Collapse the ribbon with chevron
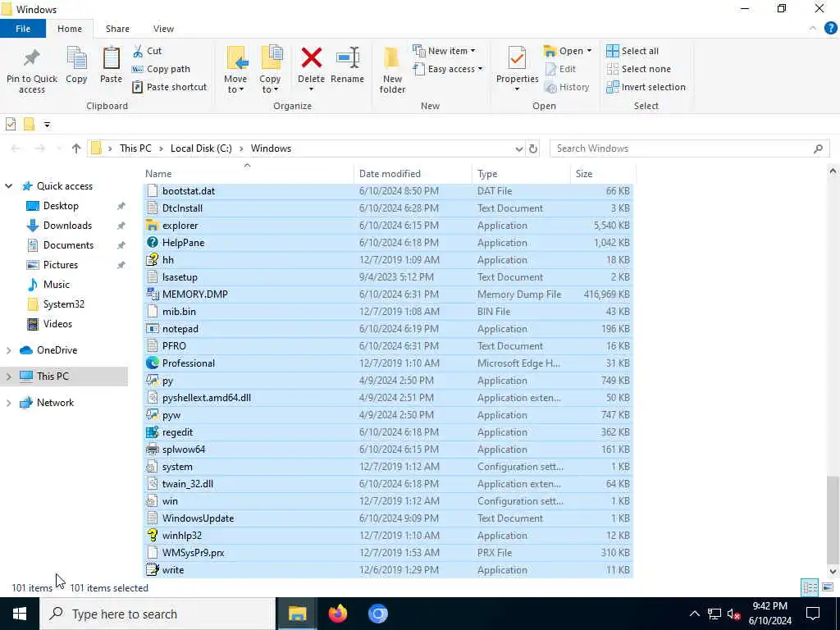Image resolution: width=840 pixels, height=630 pixels. [x=813, y=29]
